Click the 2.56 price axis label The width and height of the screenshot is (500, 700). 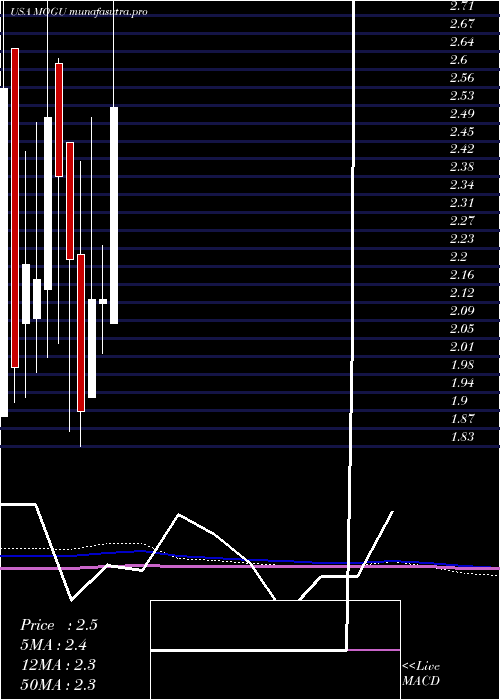coord(462,78)
